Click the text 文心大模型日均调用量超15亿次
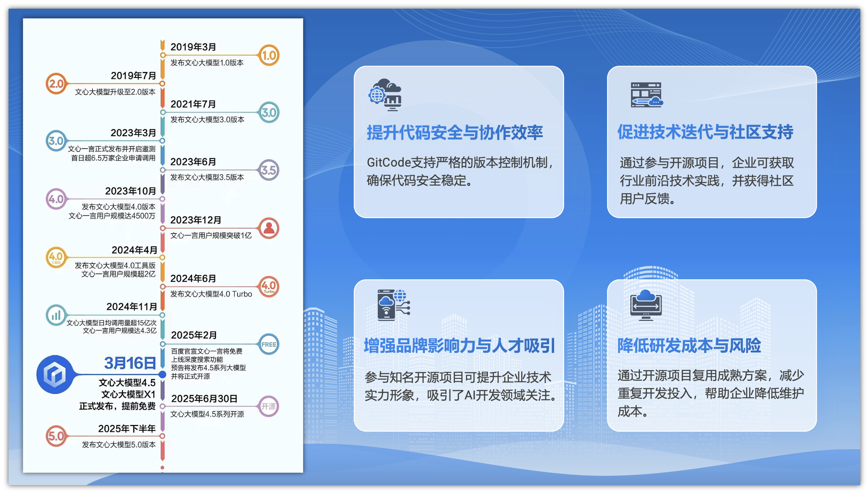 (111, 323)
